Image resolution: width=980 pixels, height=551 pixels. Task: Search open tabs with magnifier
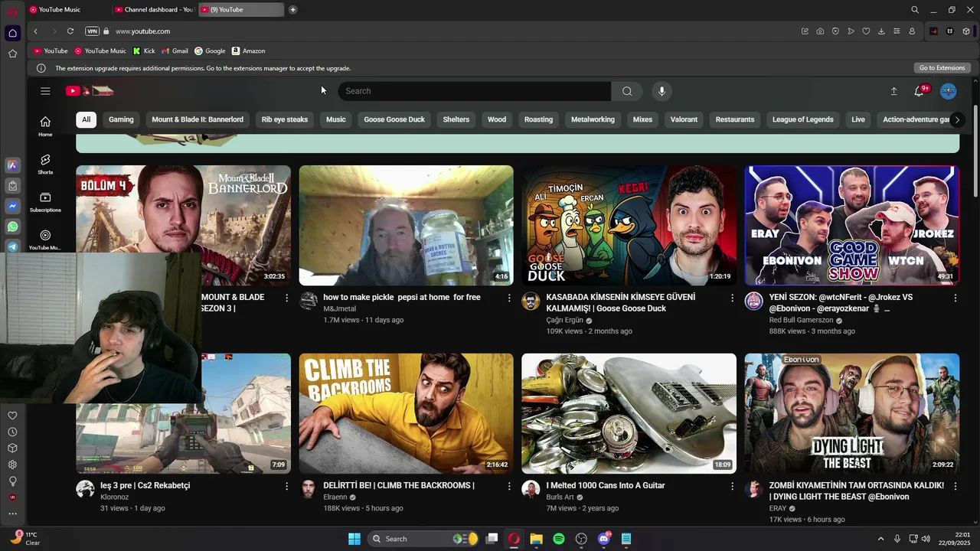pyautogui.click(x=915, y=10)
